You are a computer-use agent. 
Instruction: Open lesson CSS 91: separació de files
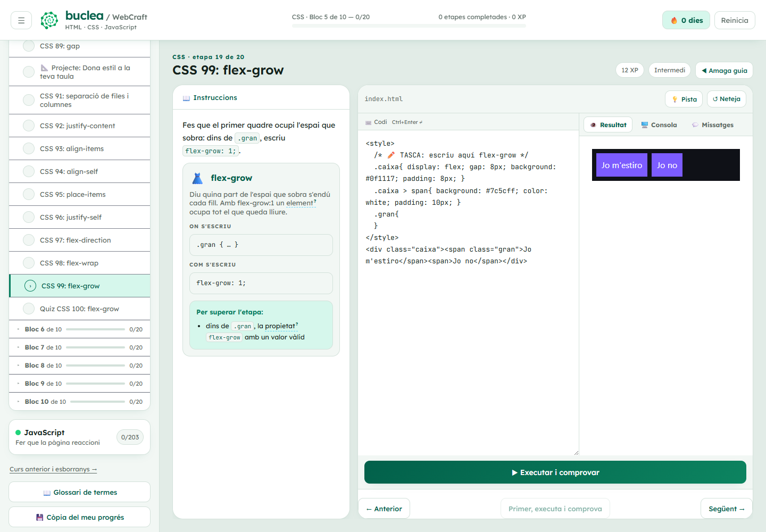[x=80, y=100]
